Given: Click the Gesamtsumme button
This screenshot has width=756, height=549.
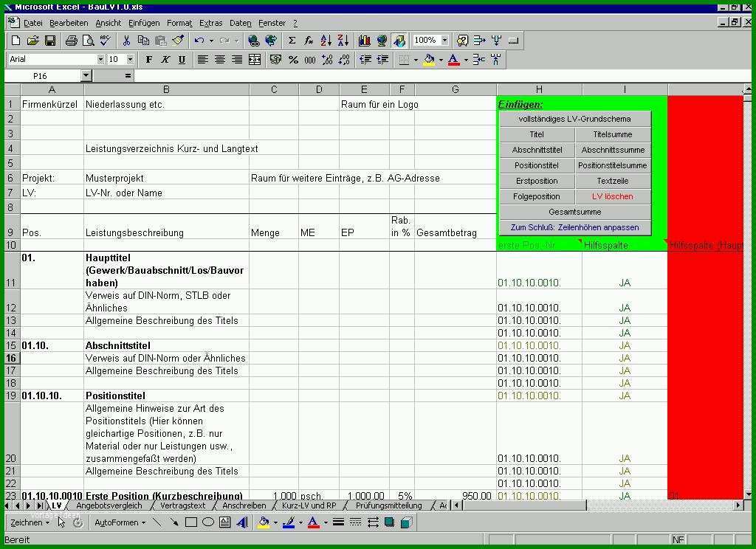Looking at the screenshot, I should coord(574,212).
